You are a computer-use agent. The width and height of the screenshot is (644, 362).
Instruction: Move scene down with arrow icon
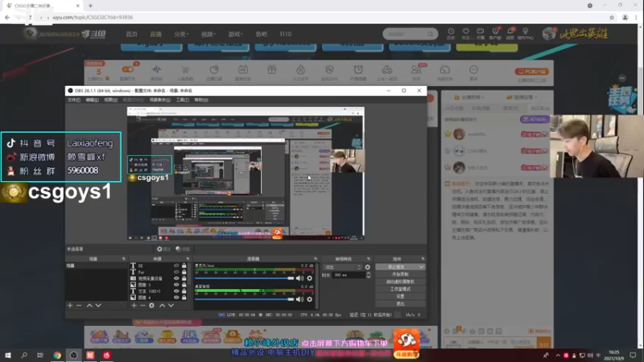(98, 306)
